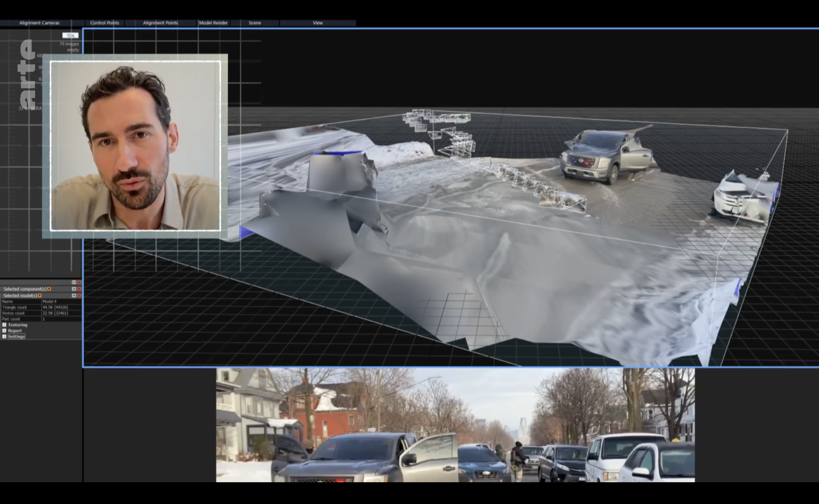Click the webcam video of the speaker
This screenshot has width=819, height=504.
pyautogui.click(x=135, y=146)
